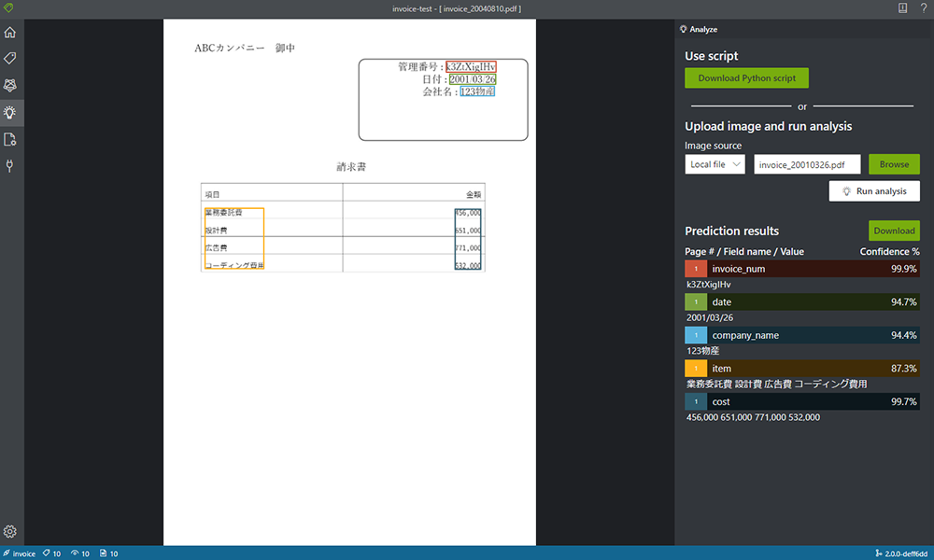The height and width of the screenshot is (560, 934).
Task: Open the Train model icon in sidebar
Action: pyautogui.click(x=10, y=85)
